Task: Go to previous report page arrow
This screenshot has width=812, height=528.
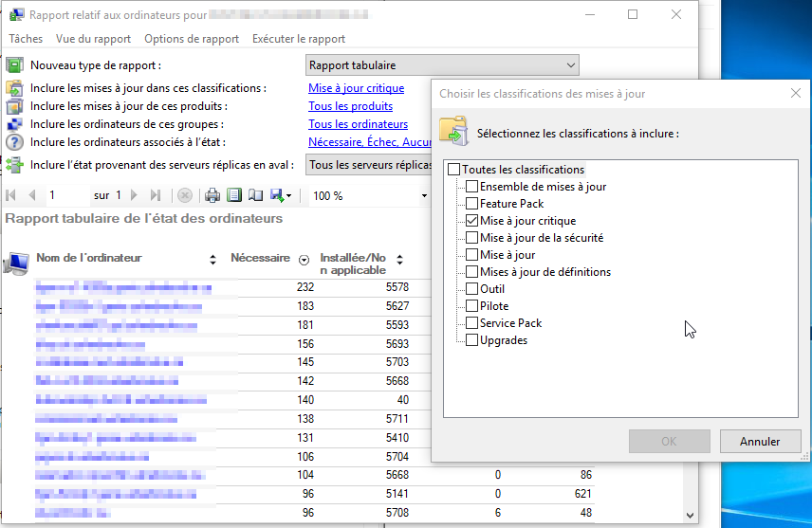Action: tap(32, 195)
